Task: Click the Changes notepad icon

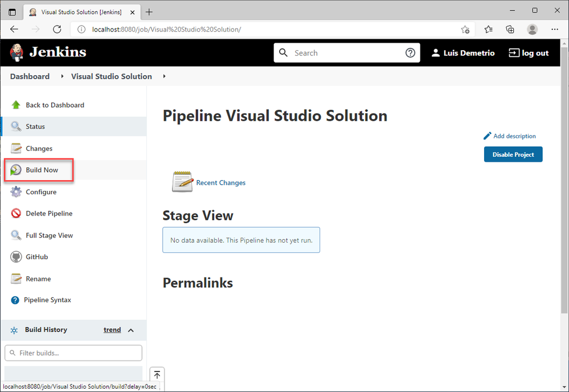Action: click(16, 148)
